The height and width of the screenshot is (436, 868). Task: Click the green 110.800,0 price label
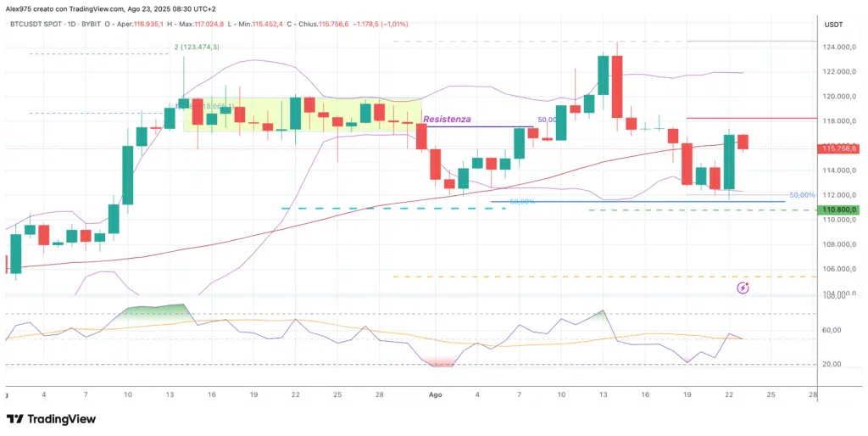click(x=839, y=210)
